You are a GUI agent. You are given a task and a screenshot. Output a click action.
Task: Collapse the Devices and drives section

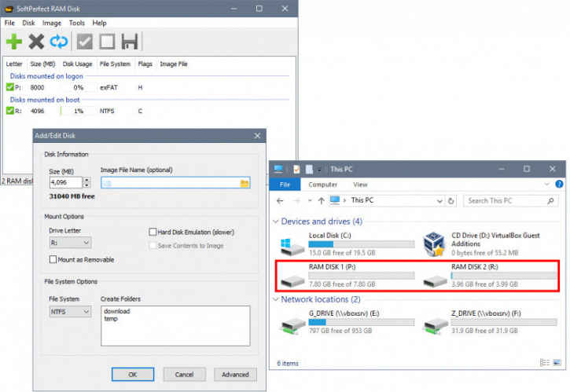275,222
